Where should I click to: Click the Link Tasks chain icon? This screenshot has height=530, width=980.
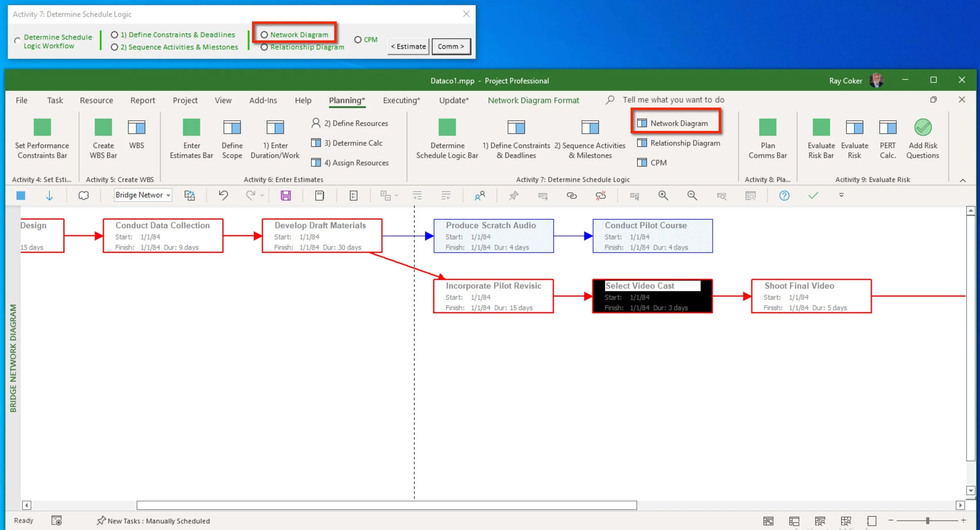572,195
